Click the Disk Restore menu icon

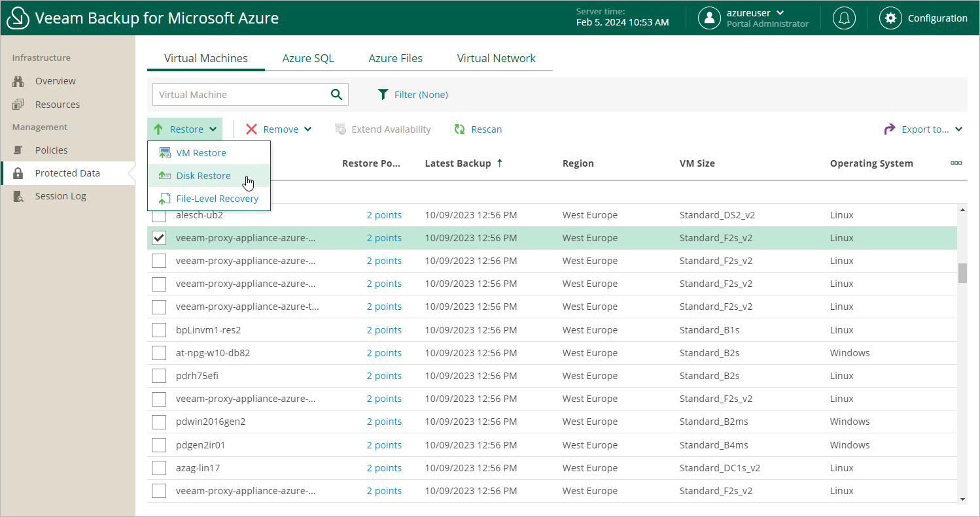[165, 176]
